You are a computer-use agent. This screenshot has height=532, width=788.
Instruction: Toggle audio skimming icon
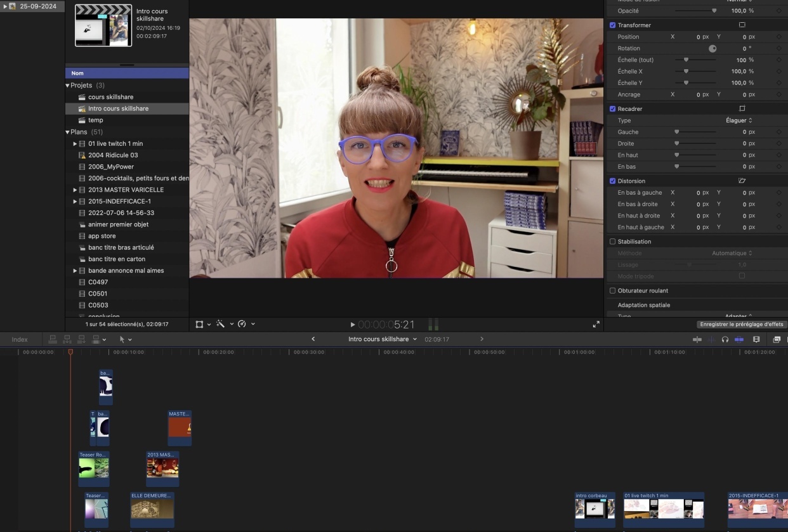point(711,339)
